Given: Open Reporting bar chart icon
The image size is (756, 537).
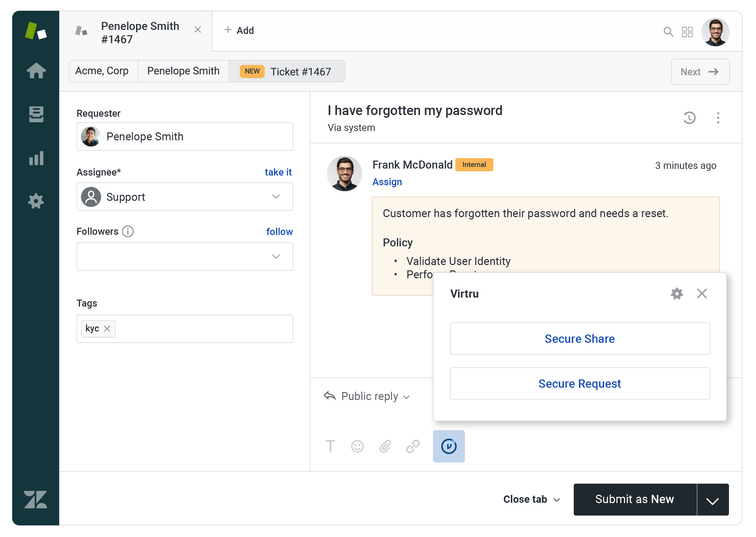Looking at the screenshot, I should point(36,158).
